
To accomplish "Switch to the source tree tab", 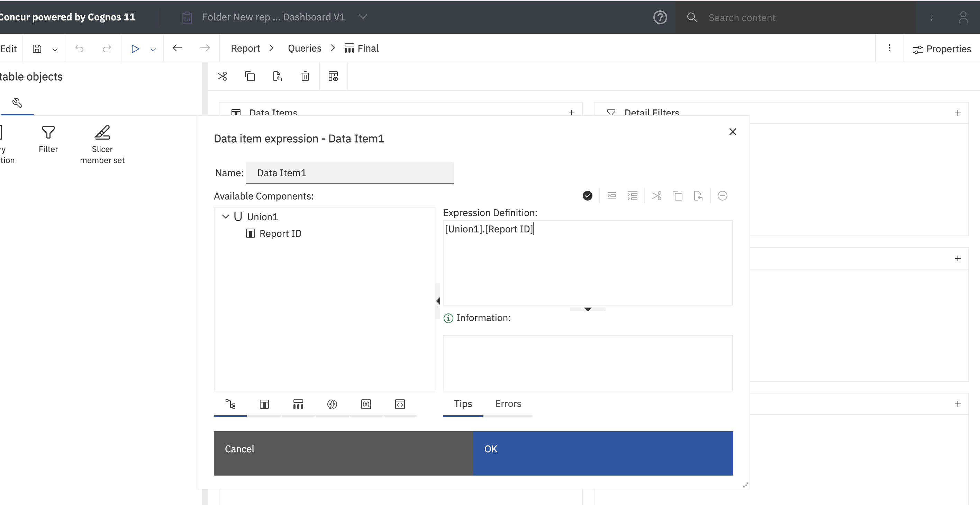I will [230, 404].
